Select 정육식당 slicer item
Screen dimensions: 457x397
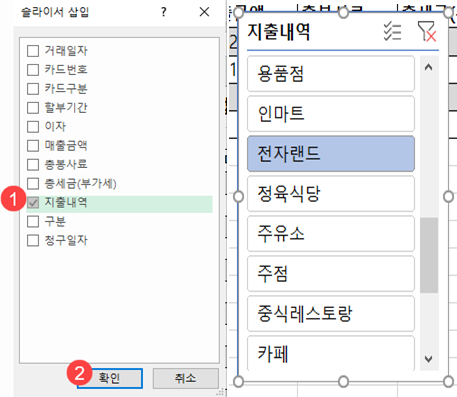331,194
